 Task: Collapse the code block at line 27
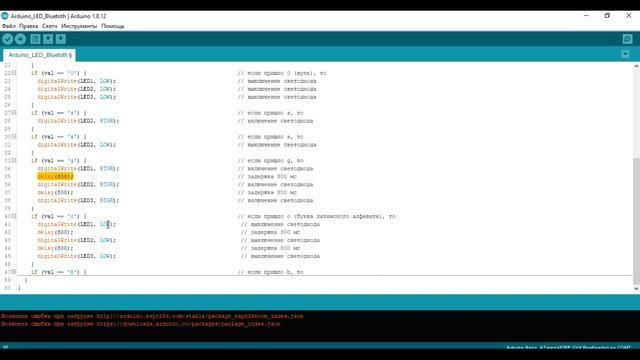coord(14,113)
